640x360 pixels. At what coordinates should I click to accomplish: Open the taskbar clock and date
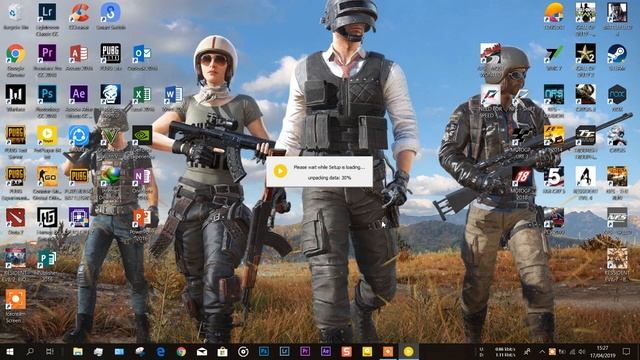coord(602,351)
